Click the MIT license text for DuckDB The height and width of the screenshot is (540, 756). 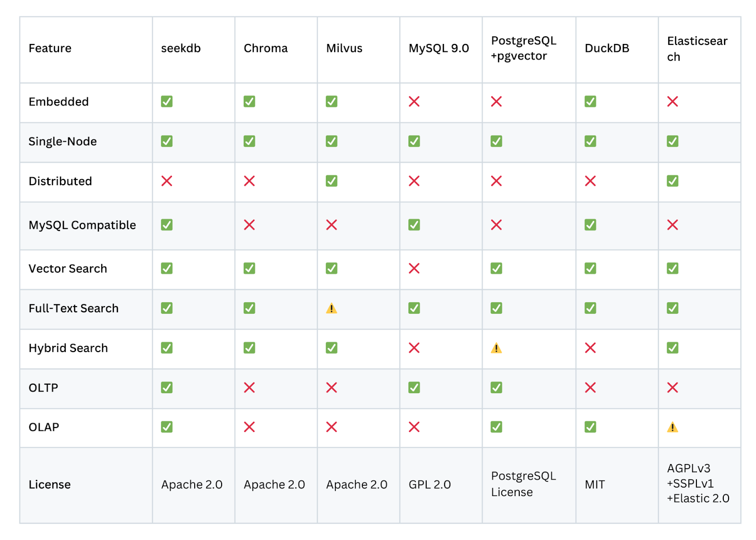pyautogui.click(x=594, y=485)
